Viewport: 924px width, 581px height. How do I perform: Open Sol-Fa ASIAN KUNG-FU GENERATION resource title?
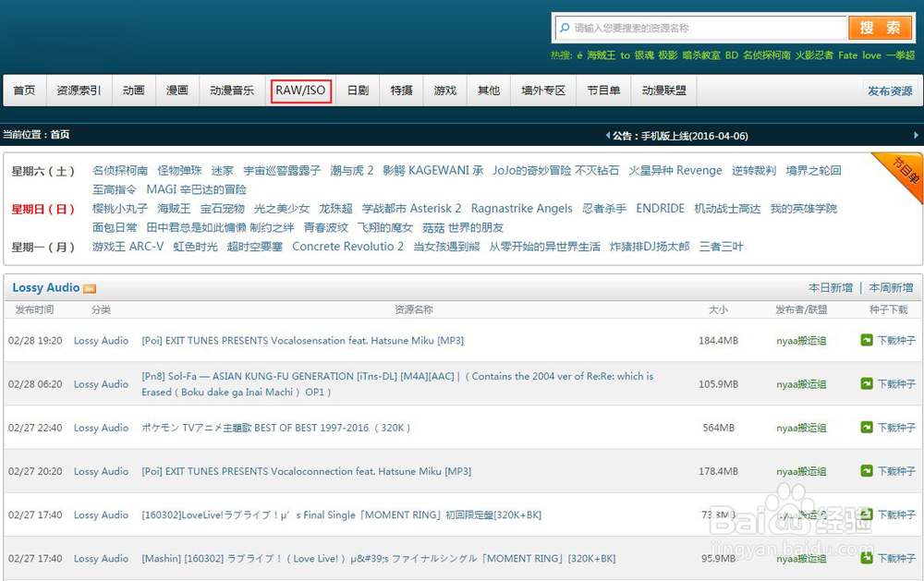point(397,384)
